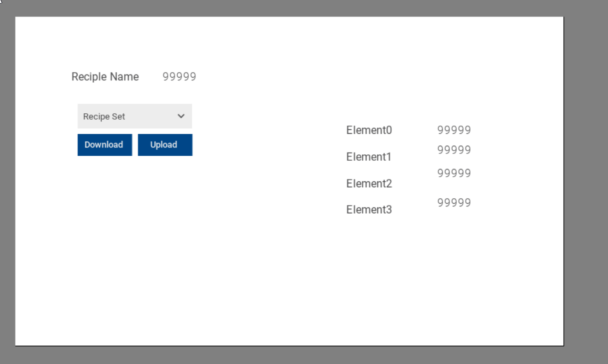This screenshot has width=608, height=364.
Task: Click the Upload button
Action: (165, 145)
